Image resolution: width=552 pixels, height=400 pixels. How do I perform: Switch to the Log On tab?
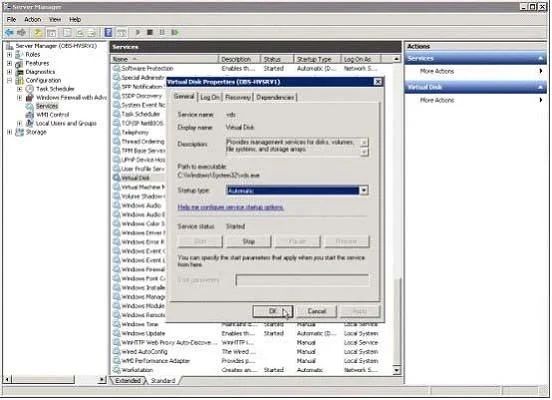(210, 98)
